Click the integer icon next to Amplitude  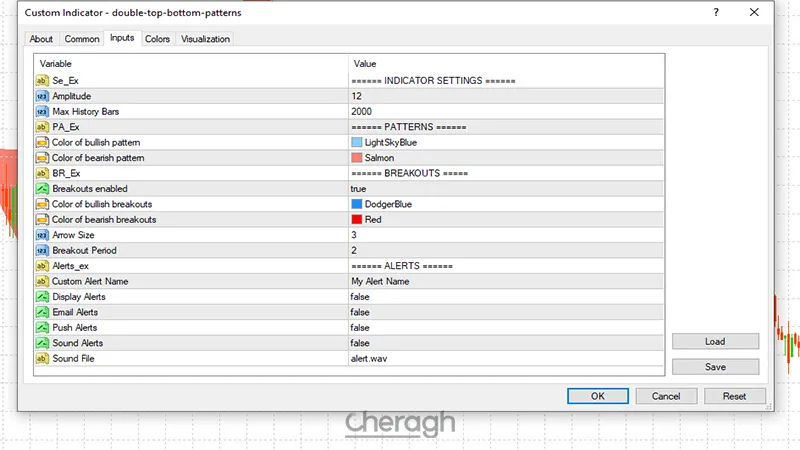(42, 96)
